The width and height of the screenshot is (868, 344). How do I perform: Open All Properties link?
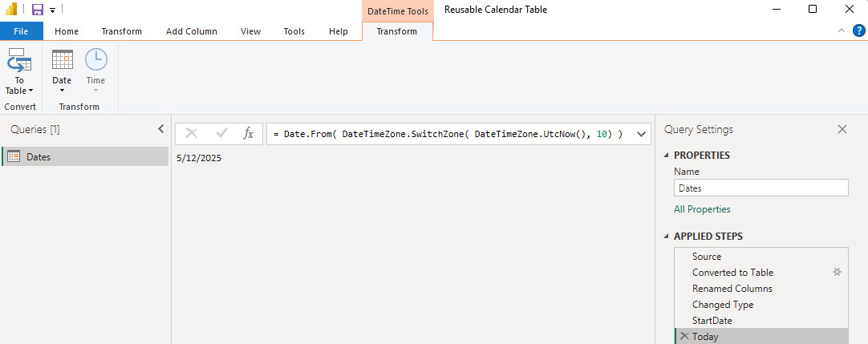[x=702, y=209]
